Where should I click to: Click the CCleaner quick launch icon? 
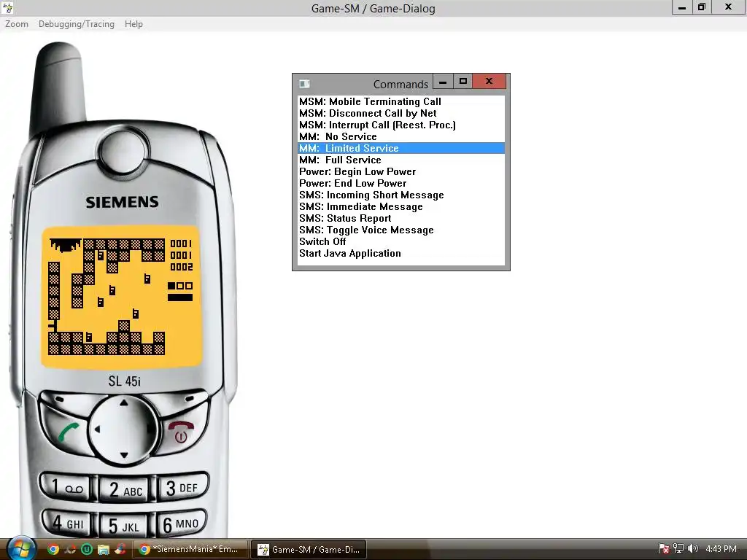point(120,549)
